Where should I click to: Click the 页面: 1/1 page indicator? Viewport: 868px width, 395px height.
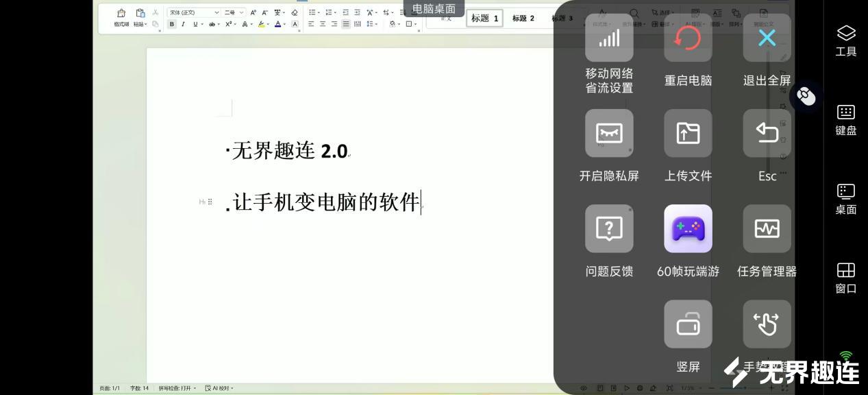point(110,388)
